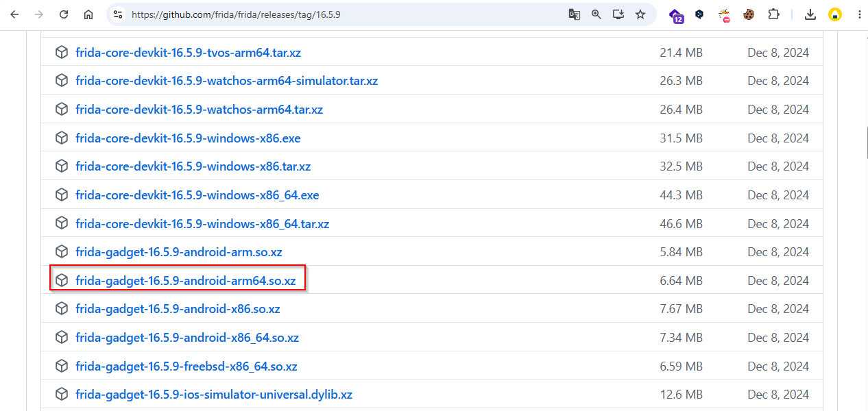This screenshot has height=411, width=868.
Task: Click package icon beside windows-x86.exe
Action: 62,138
